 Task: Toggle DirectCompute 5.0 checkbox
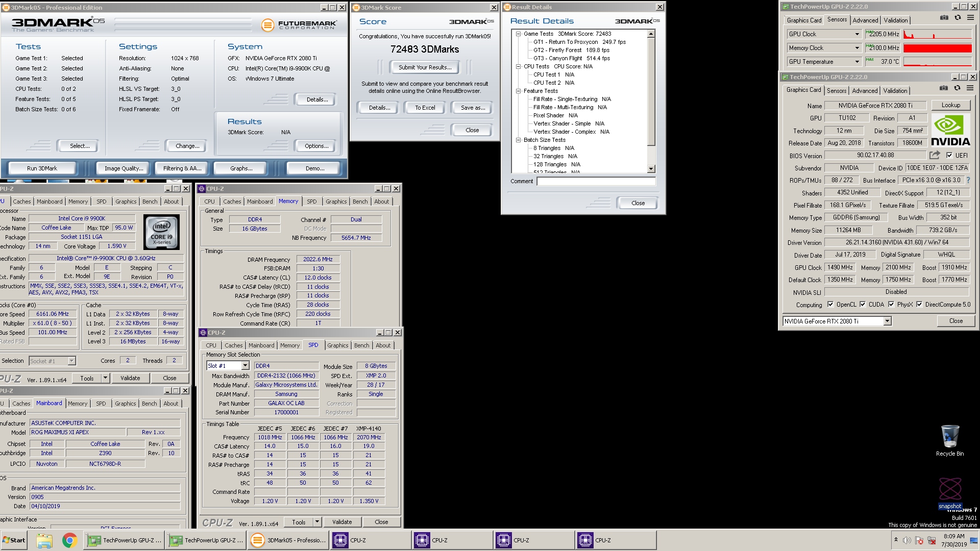[919, 305]
